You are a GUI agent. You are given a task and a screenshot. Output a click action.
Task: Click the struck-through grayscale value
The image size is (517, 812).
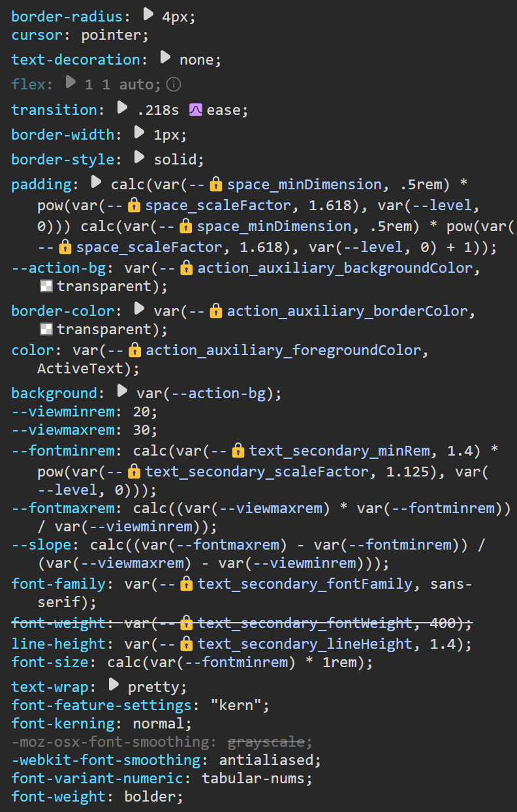tap(266, 742)
